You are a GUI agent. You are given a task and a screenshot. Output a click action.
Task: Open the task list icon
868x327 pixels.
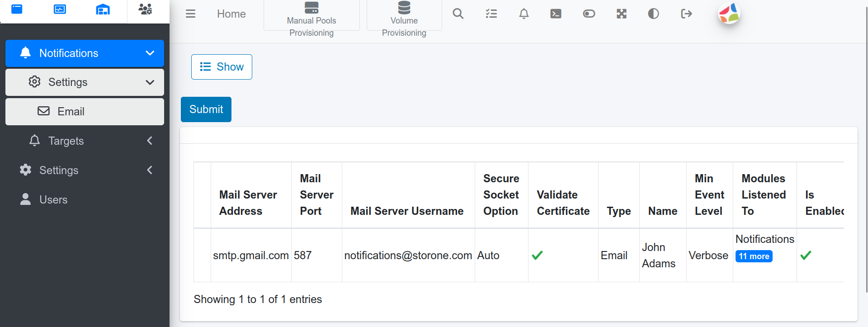tap(491, 14)
